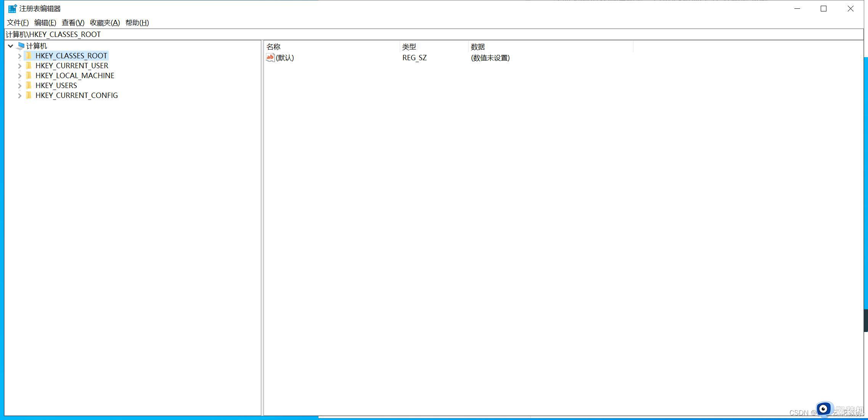The image size is (868, 420).
Task: Click the HKEY_CURRENT_USER folder icon
Action: pos(29,66)
